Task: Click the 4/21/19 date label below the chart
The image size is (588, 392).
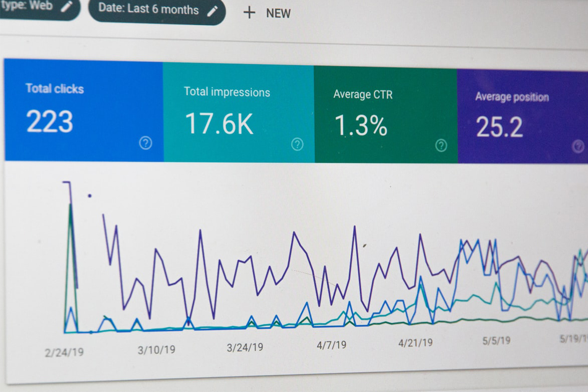Action: click(x=415, y=343)
